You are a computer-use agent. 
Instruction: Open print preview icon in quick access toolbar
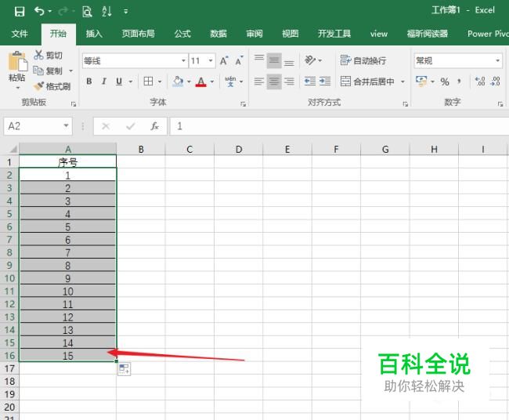87,12
